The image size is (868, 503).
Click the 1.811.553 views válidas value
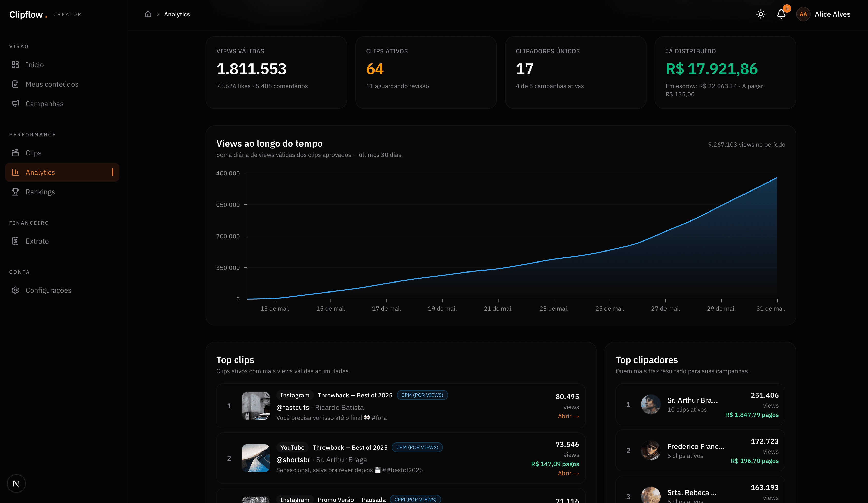pos(251,69)
